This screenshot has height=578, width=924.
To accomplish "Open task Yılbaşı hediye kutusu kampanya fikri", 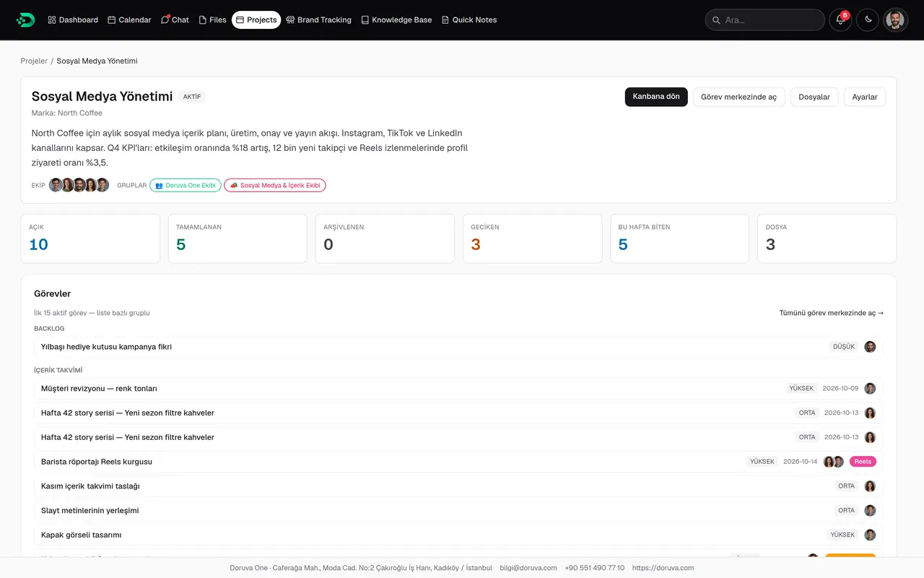I will (458, 347).
